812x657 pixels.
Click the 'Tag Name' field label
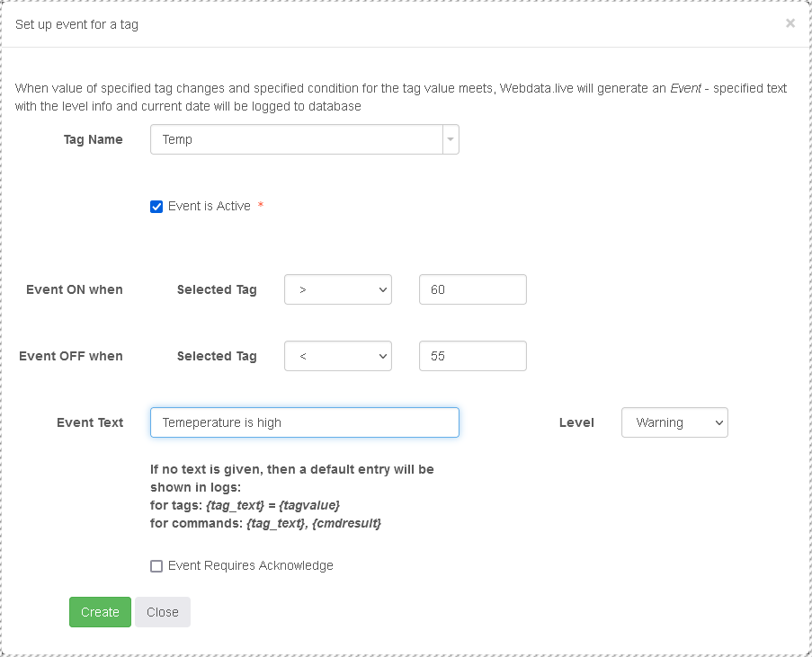pos(93,139)
